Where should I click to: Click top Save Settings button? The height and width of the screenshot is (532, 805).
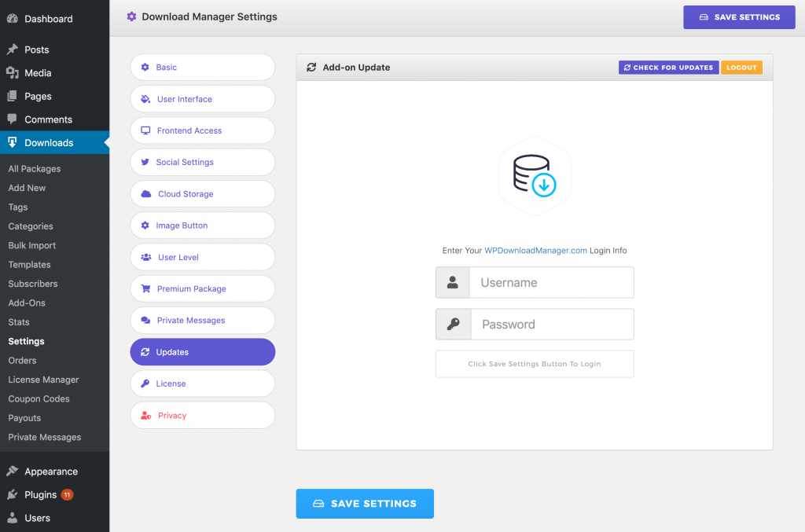point(739,17)
